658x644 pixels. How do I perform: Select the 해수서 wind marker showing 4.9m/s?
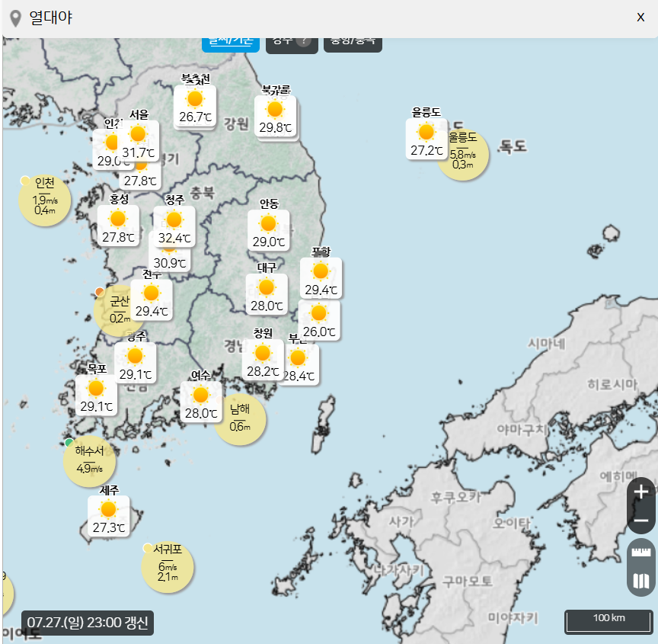pyautogui.click(x=89, y=460)
